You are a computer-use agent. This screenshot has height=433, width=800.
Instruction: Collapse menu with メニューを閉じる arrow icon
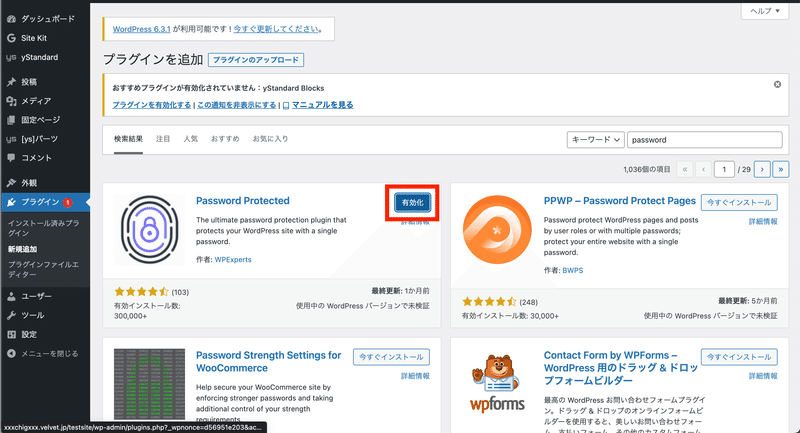click(11, 353)
